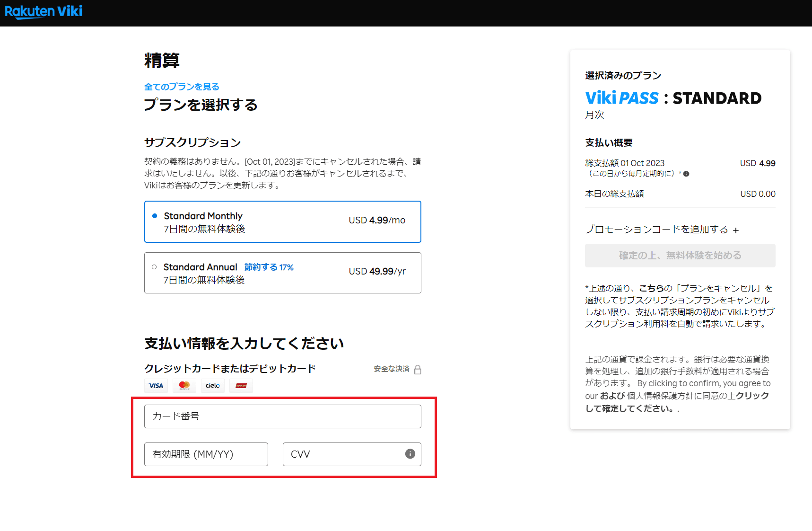Click the サブスクリプション heading
Viewport: 812px width, 531px height.
click(x=192, y=142)
